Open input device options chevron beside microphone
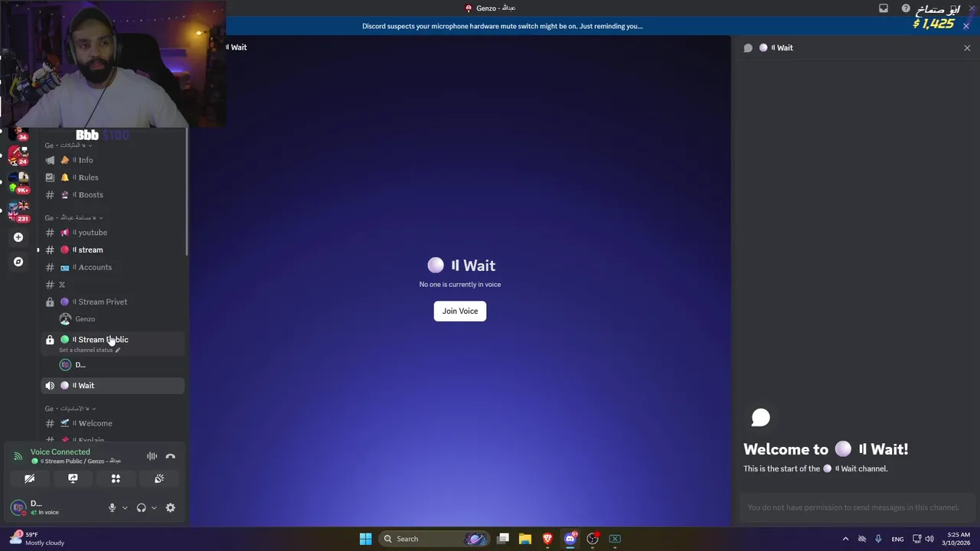 point(125,507)
